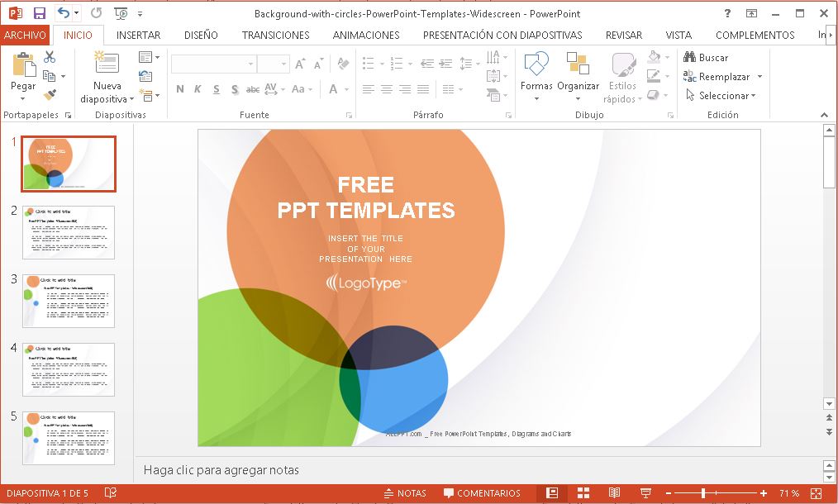Click the 71 % zoom level
This screenshot has width=838, height=504.
click(x=789, y=493)
